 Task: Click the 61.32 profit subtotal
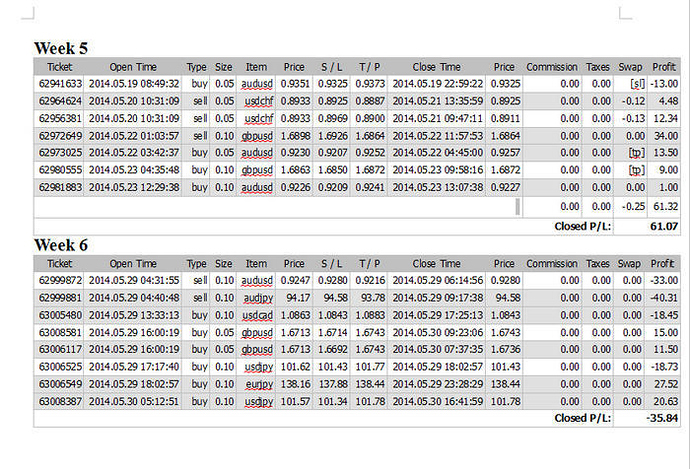tap(665, 207)
